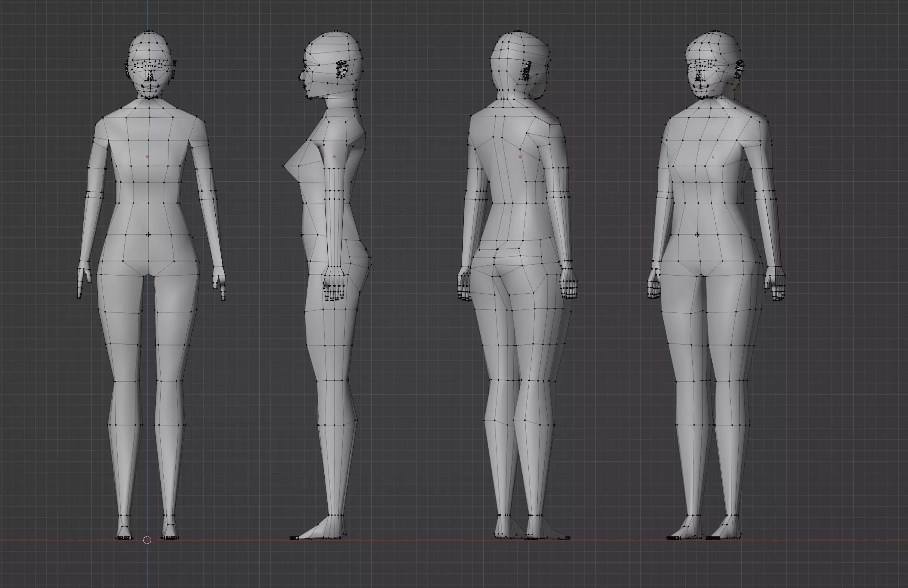This screenshot has height=588, width=908.
Task: Click orange origin dot on rightmost model
Action: coord(713,156)
